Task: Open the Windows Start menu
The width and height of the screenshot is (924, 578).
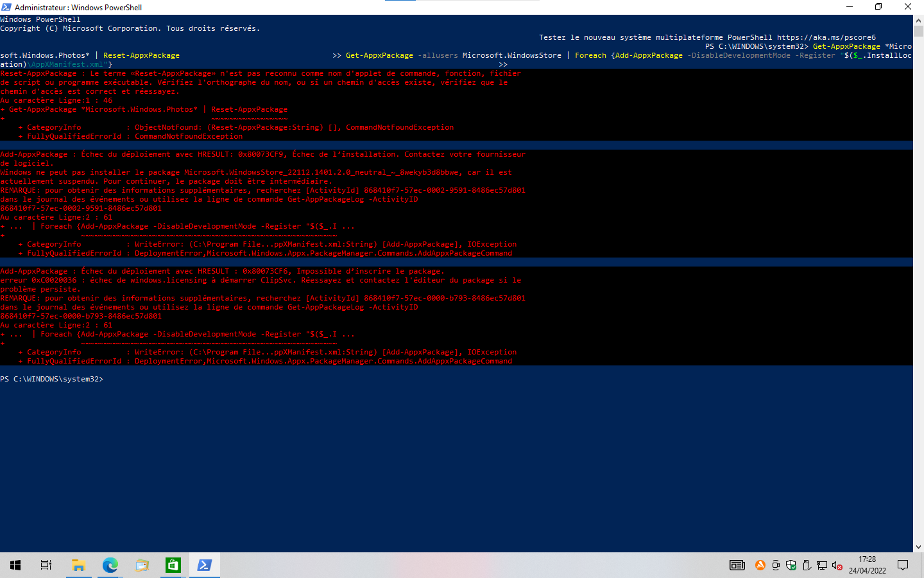Action: [x=15, y=565]
